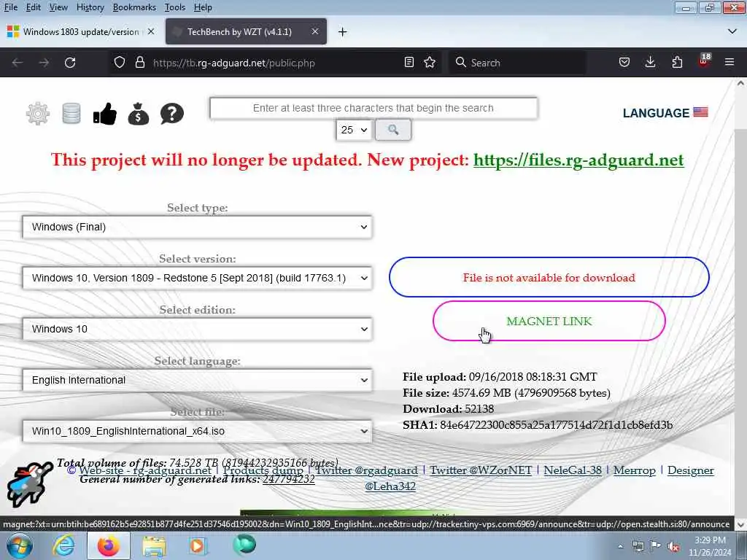
Task: Open the donate money bag icon
Action: click(x=138, y=114)
